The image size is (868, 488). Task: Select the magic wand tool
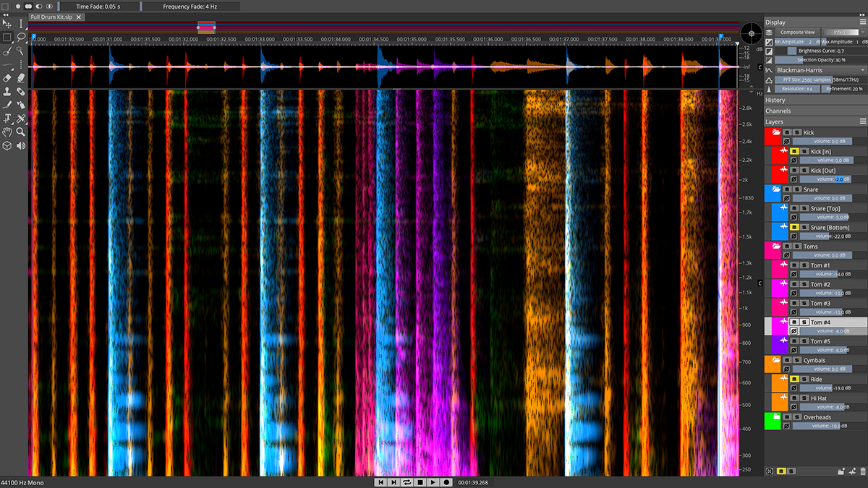click(x=21, y=51)
